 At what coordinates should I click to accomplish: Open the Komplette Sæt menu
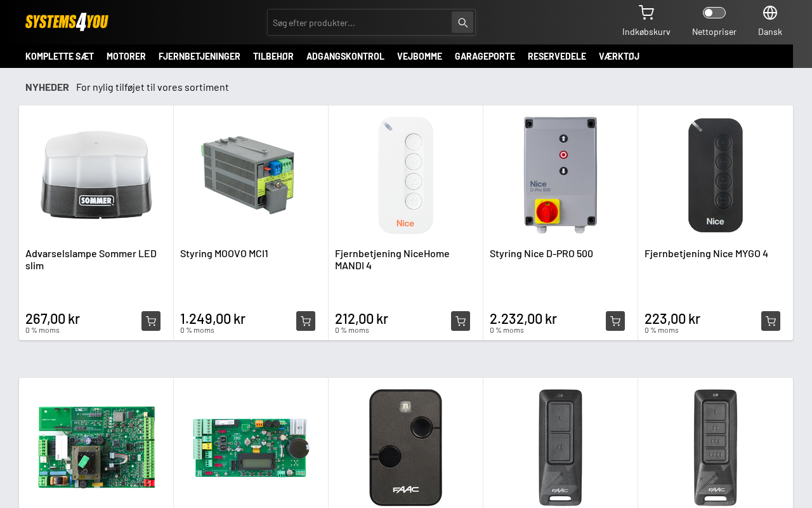(60, 56)
